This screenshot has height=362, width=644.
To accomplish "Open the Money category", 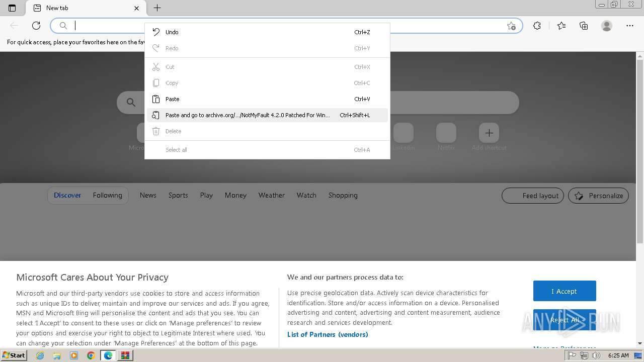I will [x=235, y=195].
